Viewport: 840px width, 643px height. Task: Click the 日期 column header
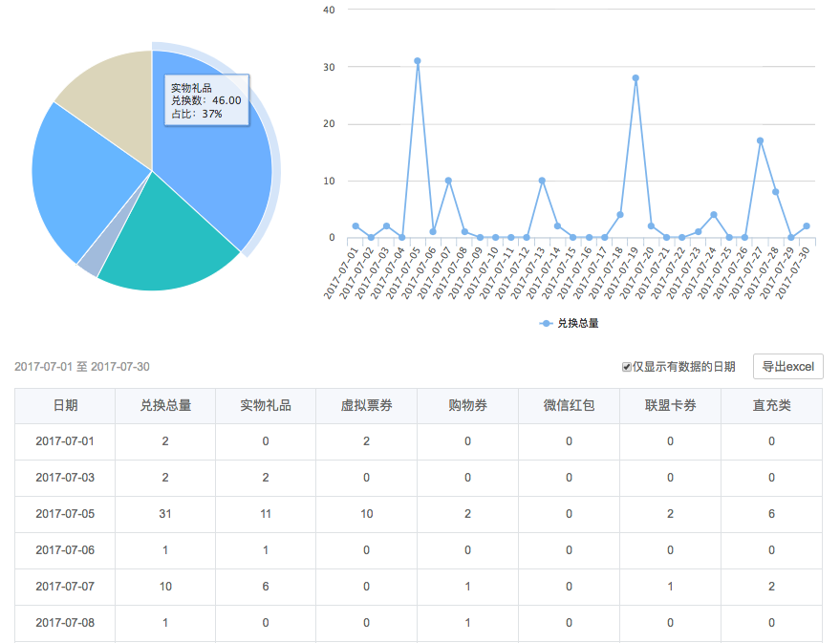(x=65, y=406)
